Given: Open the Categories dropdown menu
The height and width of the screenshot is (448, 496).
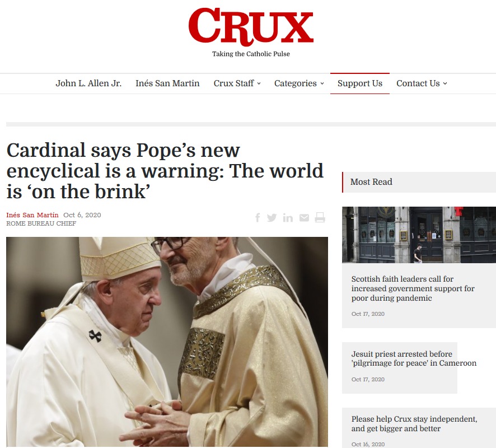Looking at the screenshot, I should click(299, 83).
